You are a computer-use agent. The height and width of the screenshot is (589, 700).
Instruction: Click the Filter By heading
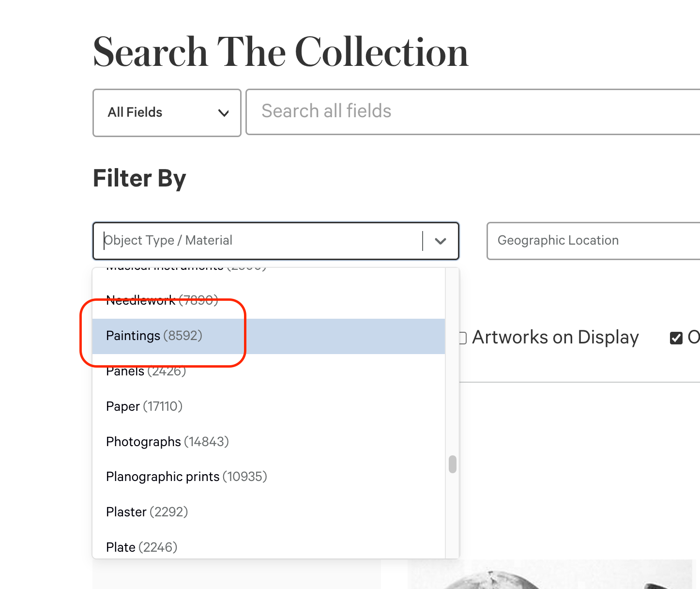[x=139, y=178]
